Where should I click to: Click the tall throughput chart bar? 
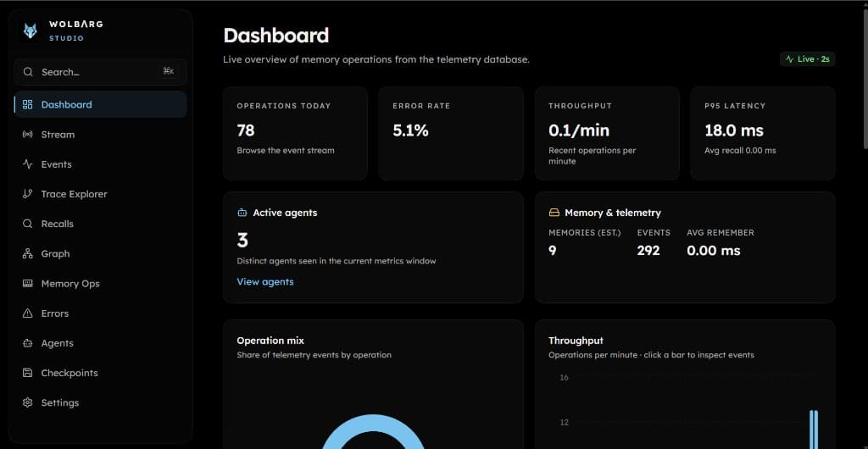click(813, 430)
